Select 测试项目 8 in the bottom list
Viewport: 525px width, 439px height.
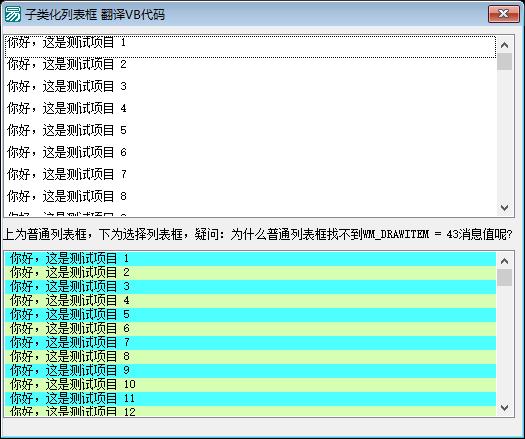(250, 357)
